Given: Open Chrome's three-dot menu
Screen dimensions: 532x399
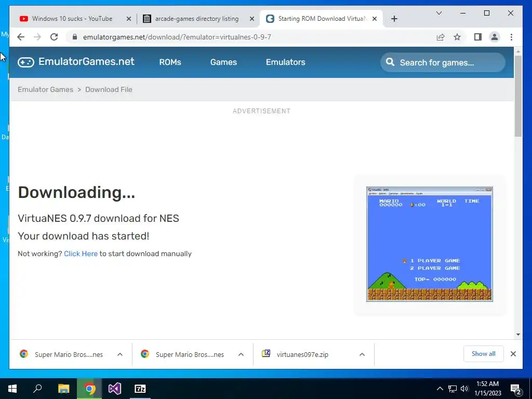Looking at the screenshot, I should point(511,37).
